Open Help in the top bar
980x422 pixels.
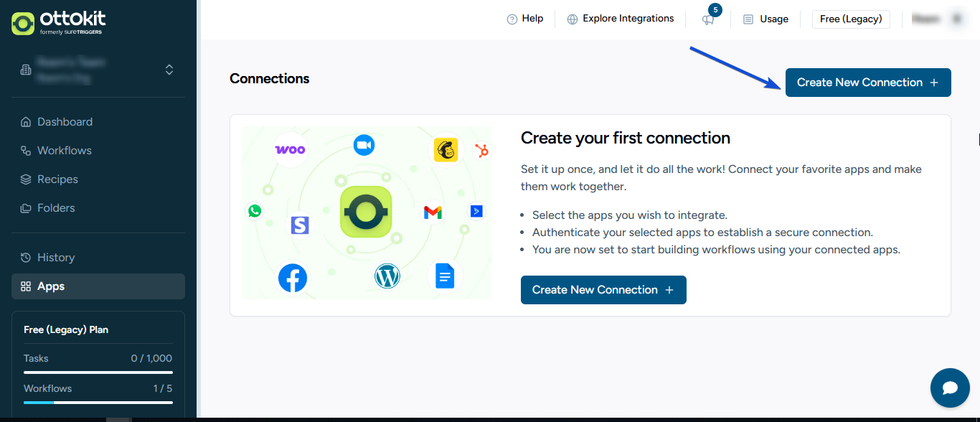tap(525, 19)
